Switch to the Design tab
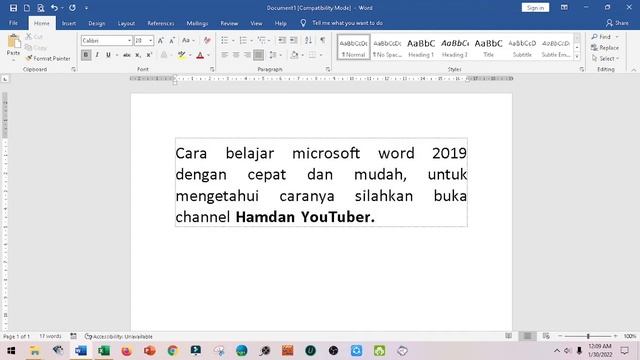The image size is (640, 360). tap(97, 23)
